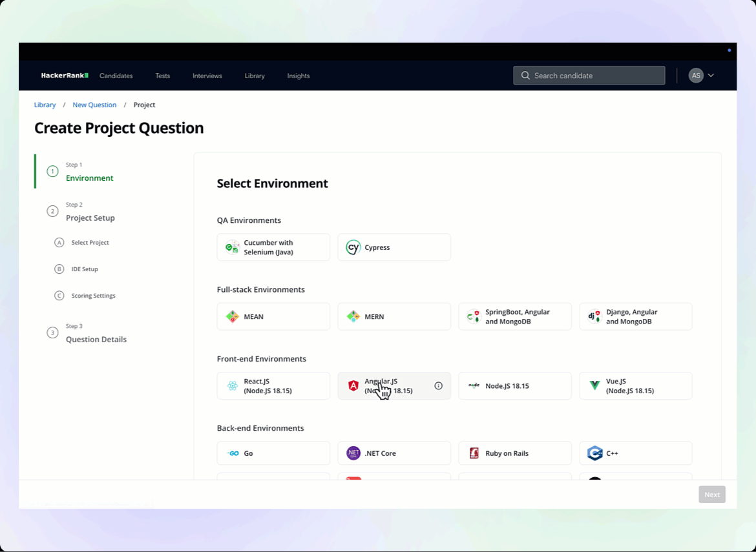Image resolution: width=756 pixels, height=552 pixels.
Task: Click the Front-end Environments label
Action: pyautogui.click(x=261, y=359)
